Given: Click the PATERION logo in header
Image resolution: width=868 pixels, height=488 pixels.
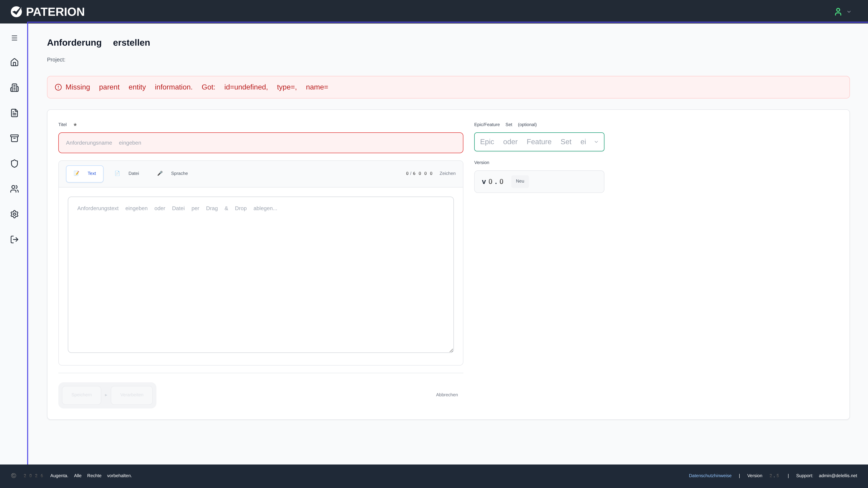Looking at the screenshot, I should pos(47,12).
